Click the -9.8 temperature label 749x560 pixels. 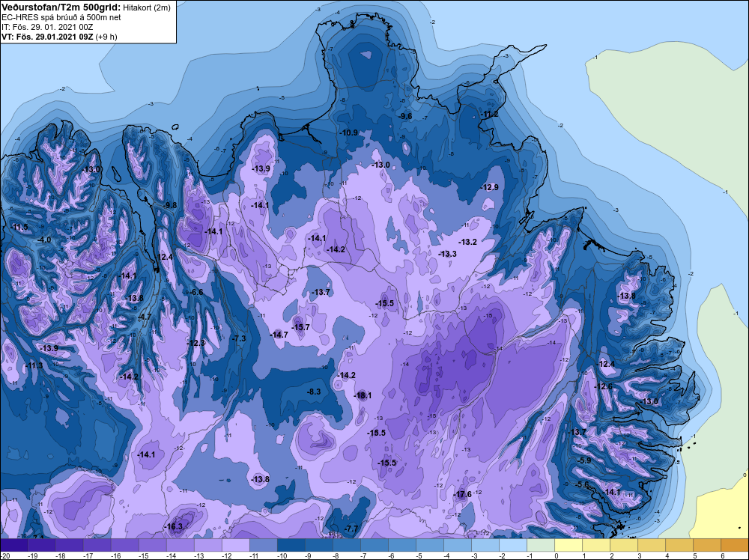tap(170, 205)
